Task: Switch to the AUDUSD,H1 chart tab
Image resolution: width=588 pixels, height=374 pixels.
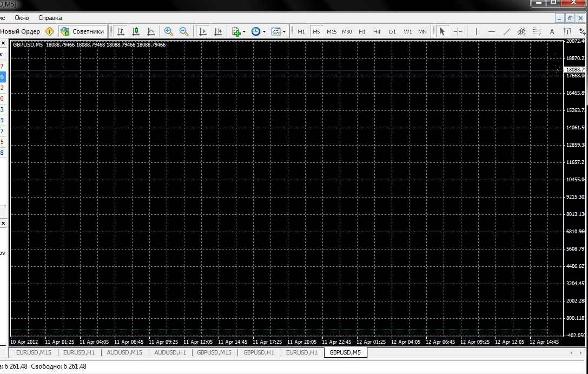Action: [x=170, y=352]
